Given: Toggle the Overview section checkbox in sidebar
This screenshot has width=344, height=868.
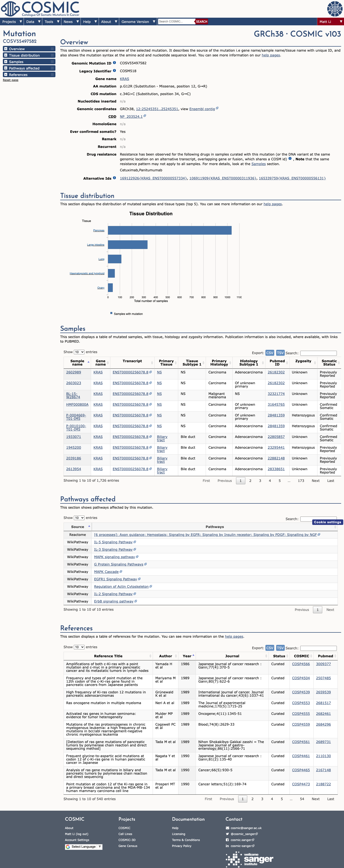Looking at the screenshot, I should pos(6,49).
